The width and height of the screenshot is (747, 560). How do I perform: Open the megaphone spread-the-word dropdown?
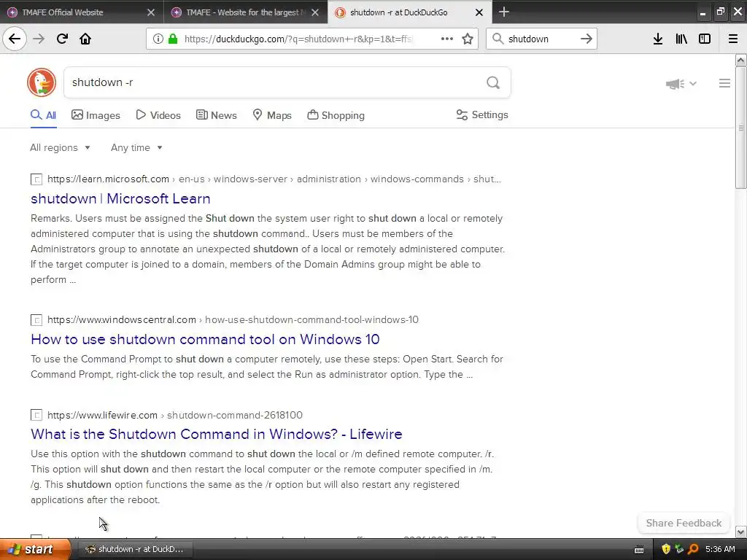coord(681,84)
